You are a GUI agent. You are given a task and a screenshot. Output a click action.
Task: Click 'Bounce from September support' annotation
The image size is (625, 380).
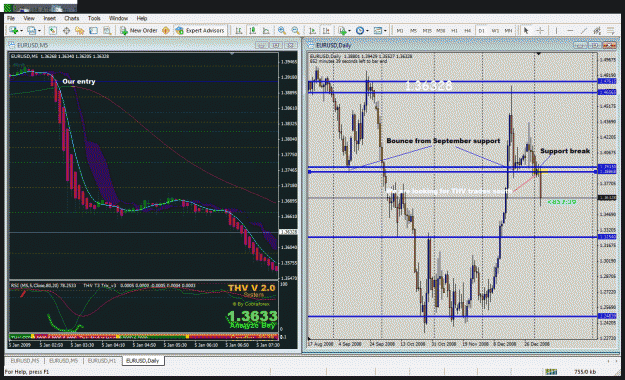[x=443, y=141]
